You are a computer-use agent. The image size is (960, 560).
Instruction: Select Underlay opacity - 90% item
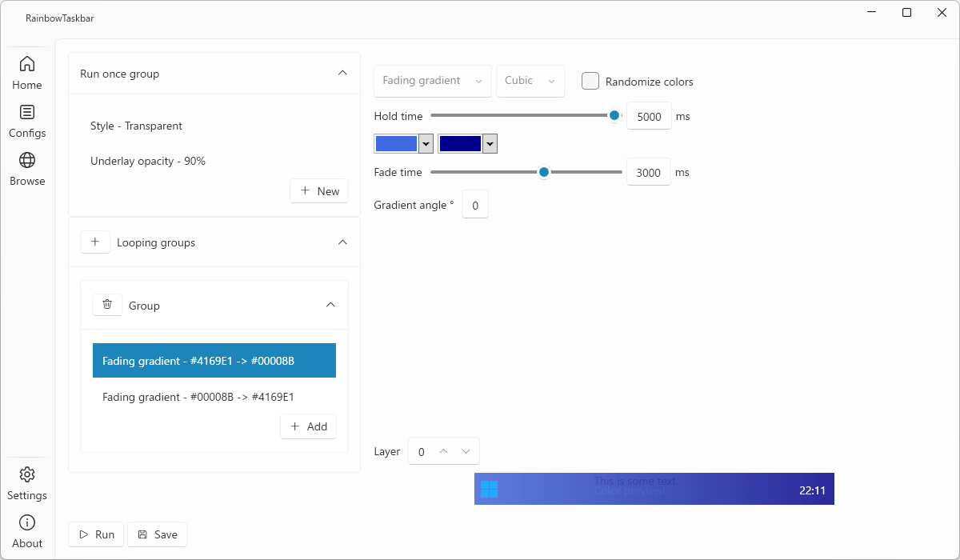(x=214, y=161)
